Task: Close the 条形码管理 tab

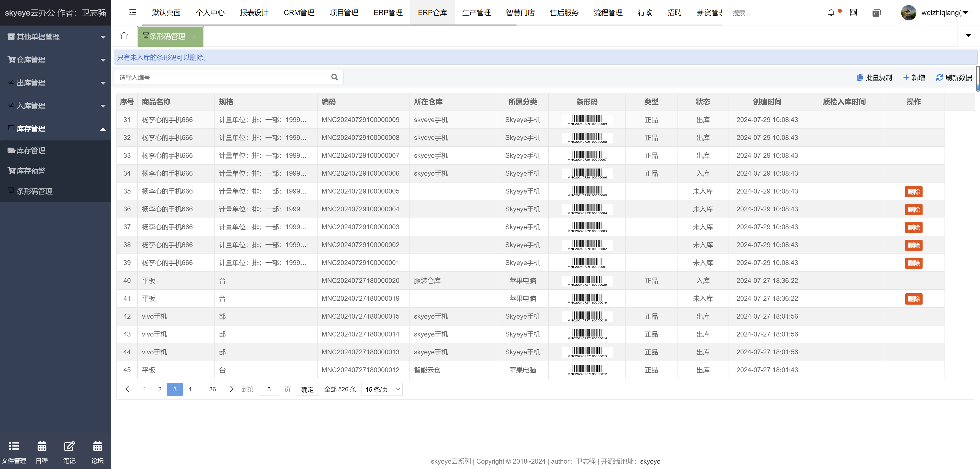Action: click(194, 37)
